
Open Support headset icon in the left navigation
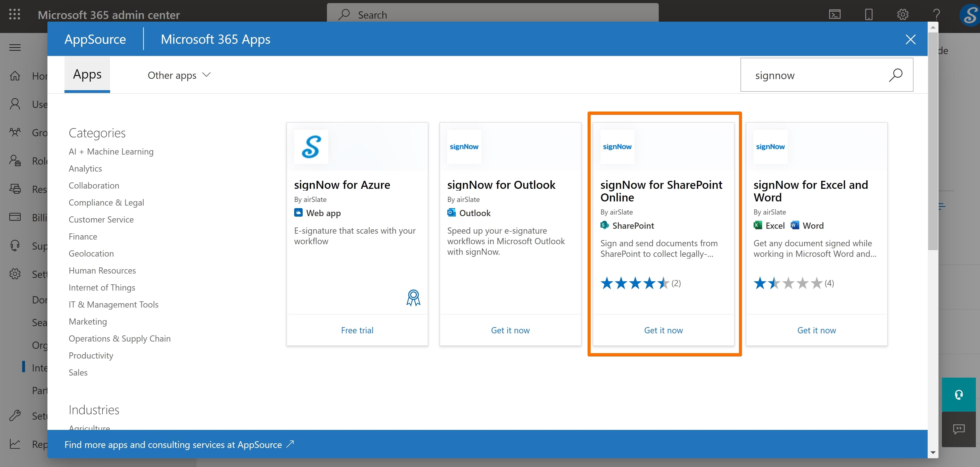pyautogui.click(x=15, y=245)
